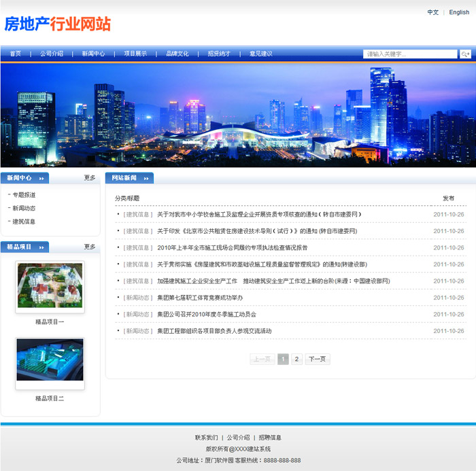Select 品牌文化 from the top menu

pos(177,54)
